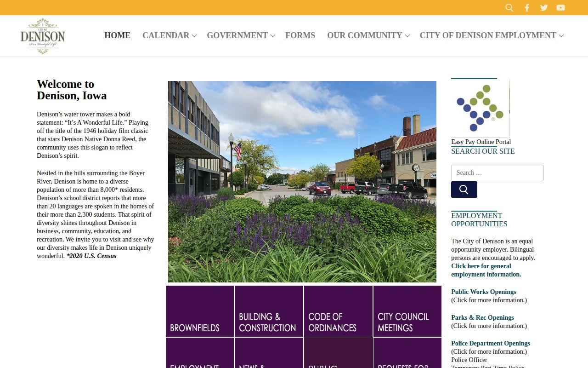Open the search icon in top bar
This screenshot has width=588, height=368.
(509, 7)
